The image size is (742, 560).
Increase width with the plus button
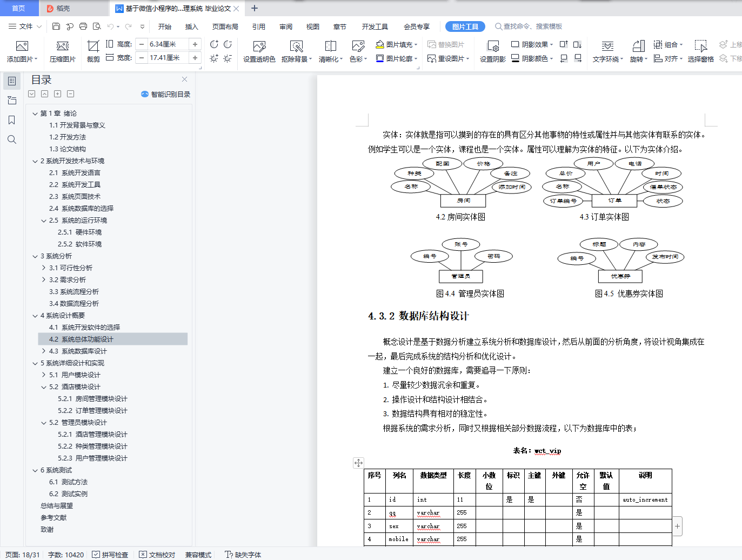[x=195, y=57]
